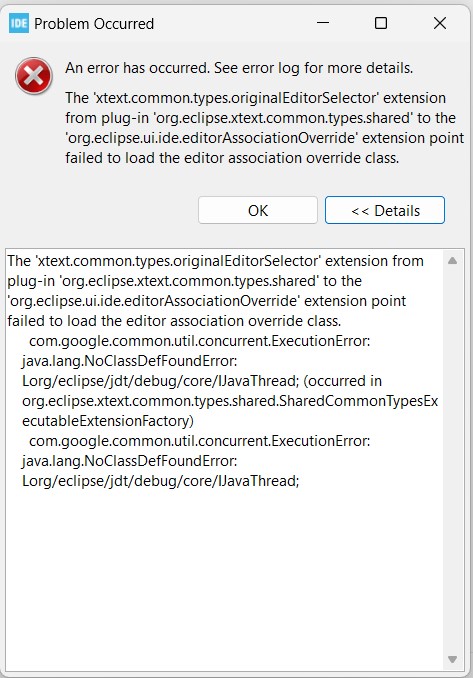Click the IDE application icon in title bar
473x678 pixels.
(19, 23)
